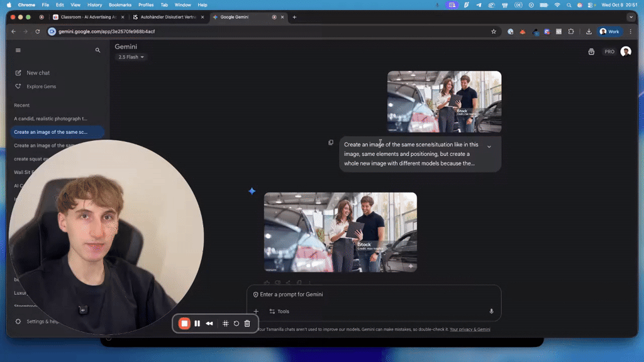Open the Apple menu
This screenshot has width=644, height=362.
tap(9, 5)
